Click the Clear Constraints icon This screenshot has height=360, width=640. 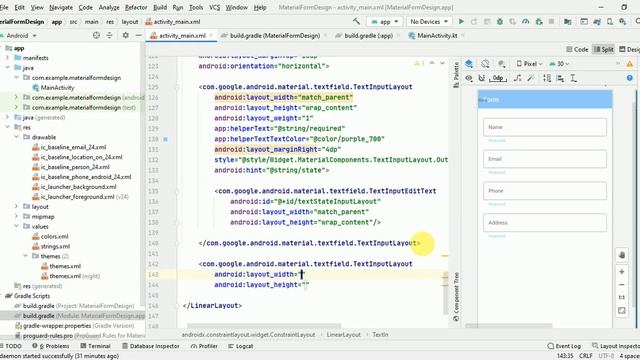coord(518,78)
